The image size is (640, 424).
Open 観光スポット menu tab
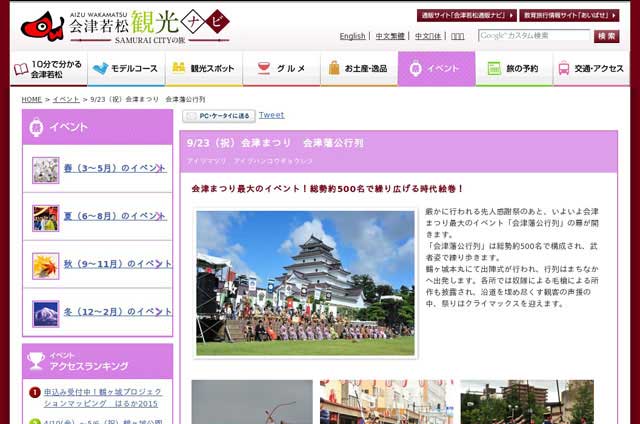(x=204, y=69)
